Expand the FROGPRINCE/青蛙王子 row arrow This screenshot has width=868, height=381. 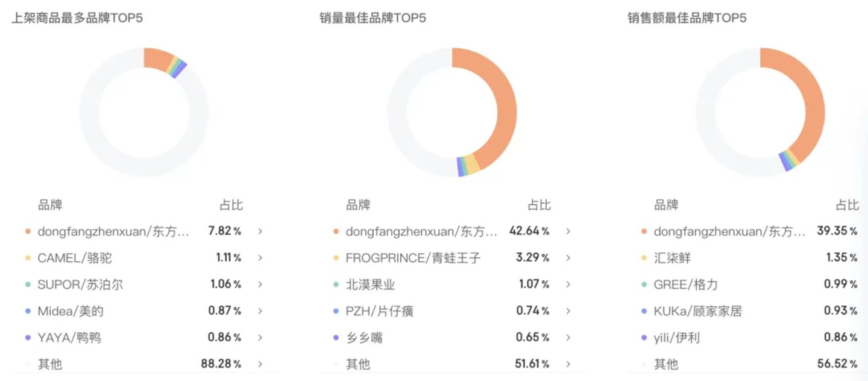pyautogui.click(x=568, y=257)
